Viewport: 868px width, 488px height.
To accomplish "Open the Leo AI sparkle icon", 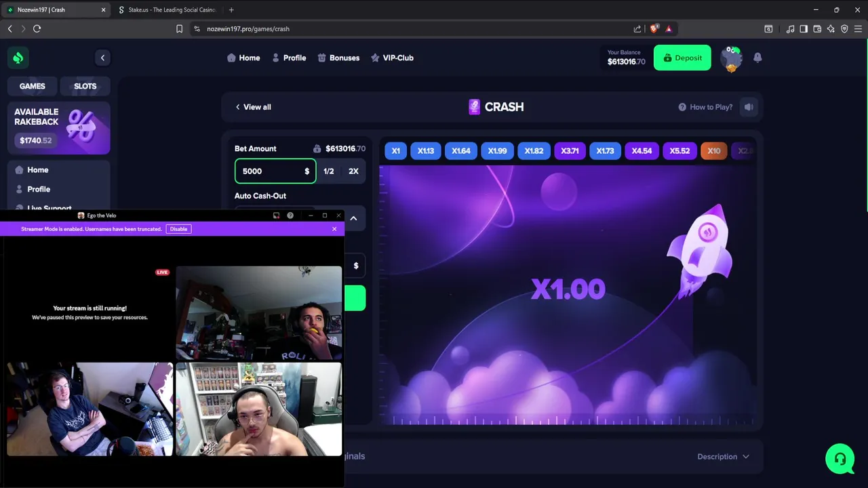I will click(x=831, y=29).
